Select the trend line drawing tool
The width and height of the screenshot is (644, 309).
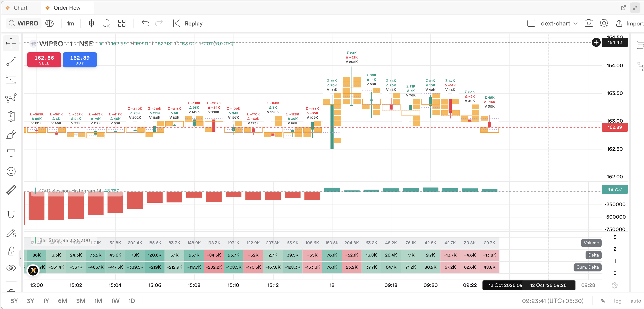click(11, 61)
